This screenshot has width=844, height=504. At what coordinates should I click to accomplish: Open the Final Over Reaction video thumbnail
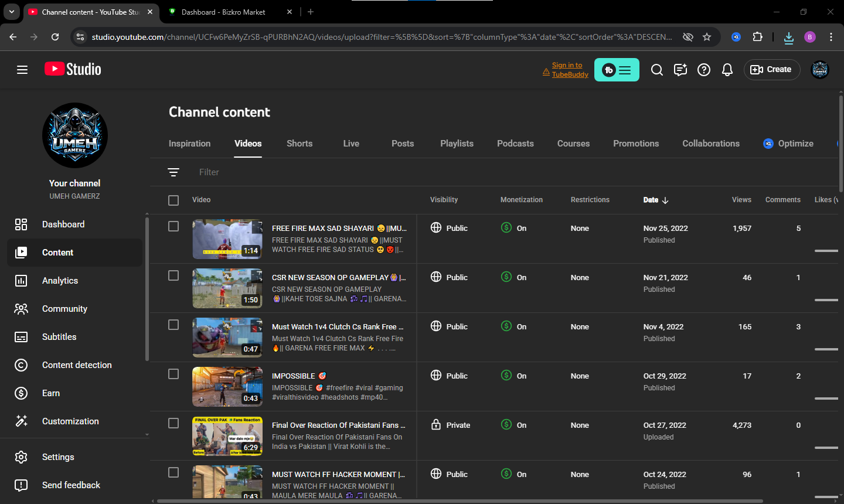point(227,436)
